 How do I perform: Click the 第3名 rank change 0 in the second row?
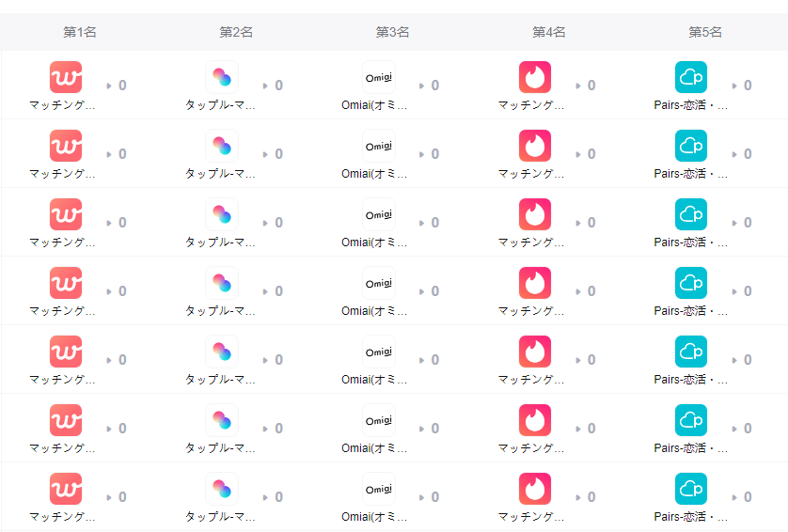429,154
